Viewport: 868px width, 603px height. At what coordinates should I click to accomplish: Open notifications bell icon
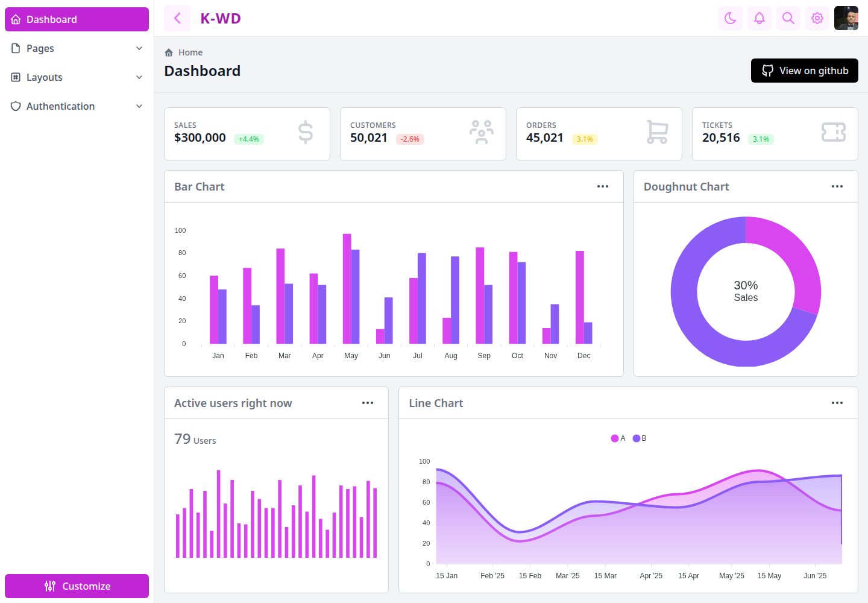pyautogui.click(x=759, y=18)
